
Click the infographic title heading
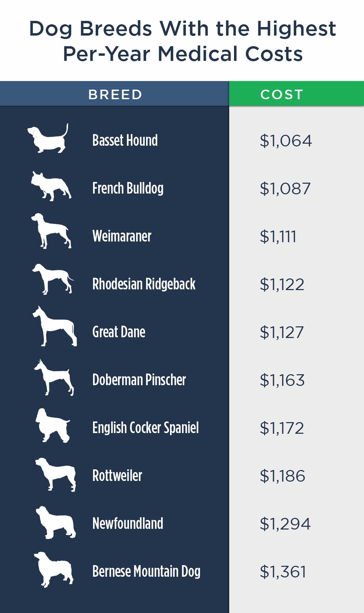click(183, 41)
